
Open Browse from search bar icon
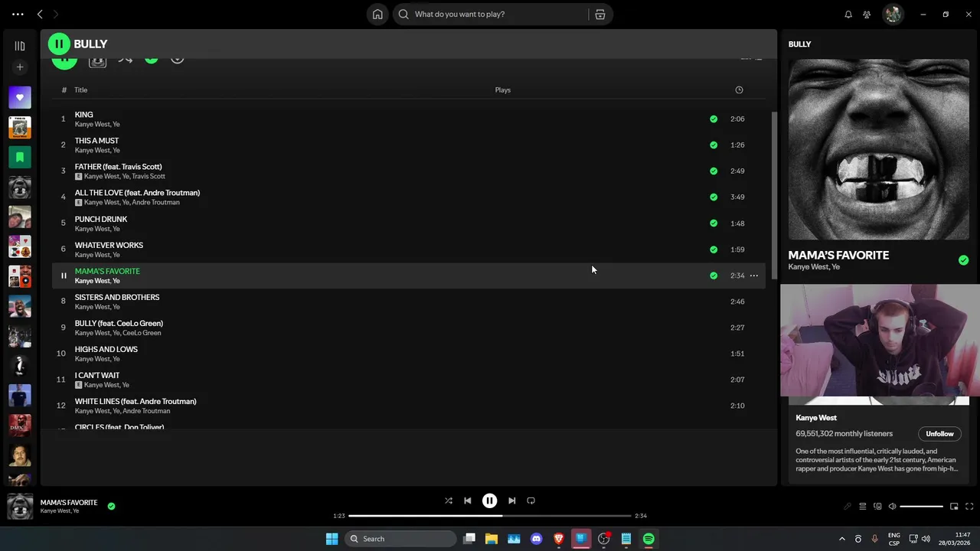point(600,14)
